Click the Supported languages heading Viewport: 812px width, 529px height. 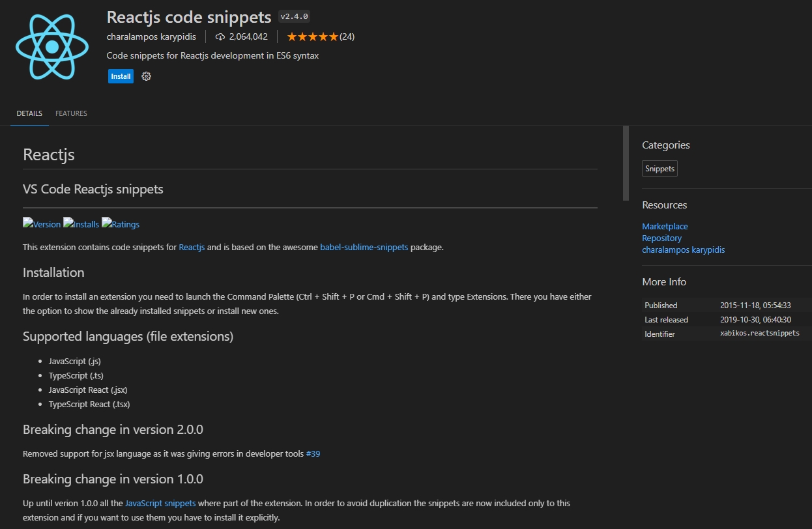pos(128,336)
